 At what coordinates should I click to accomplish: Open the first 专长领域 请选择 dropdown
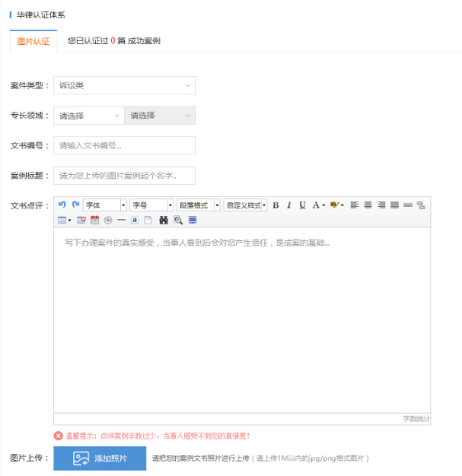89,116
